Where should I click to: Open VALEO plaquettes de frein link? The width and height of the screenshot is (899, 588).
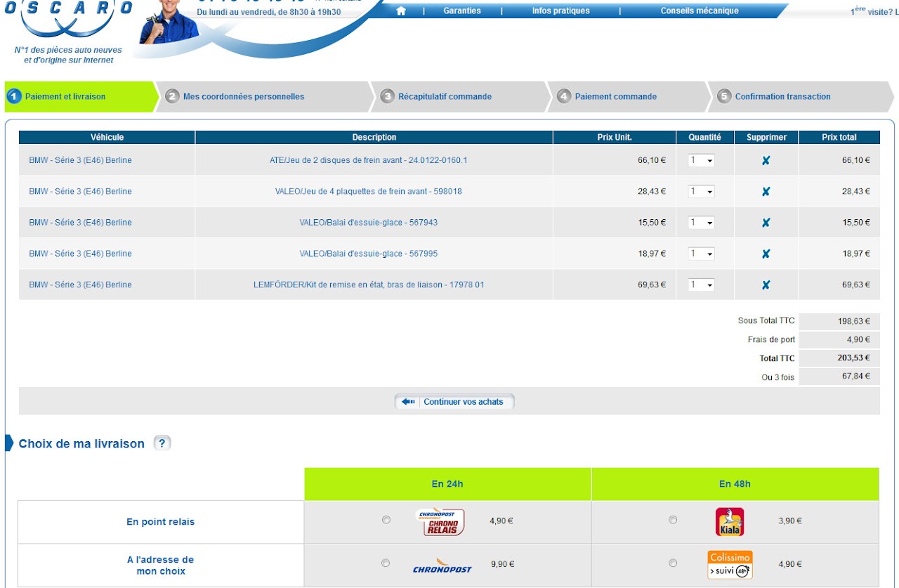tap(368, 191)
